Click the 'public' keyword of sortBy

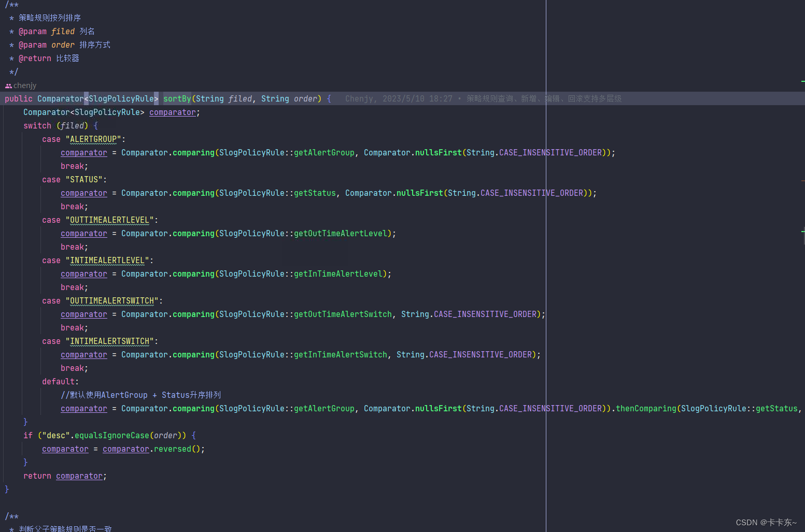[19, 98]
